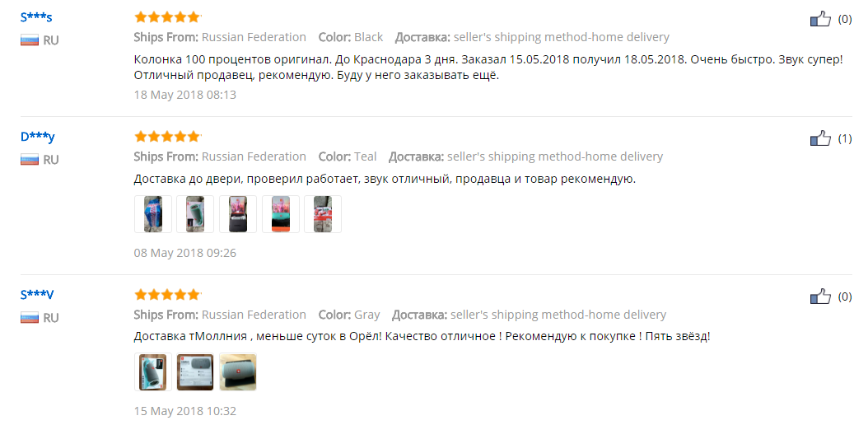
Task: Open fifth photo in D***y's review
Action: [x=323, y=214]
